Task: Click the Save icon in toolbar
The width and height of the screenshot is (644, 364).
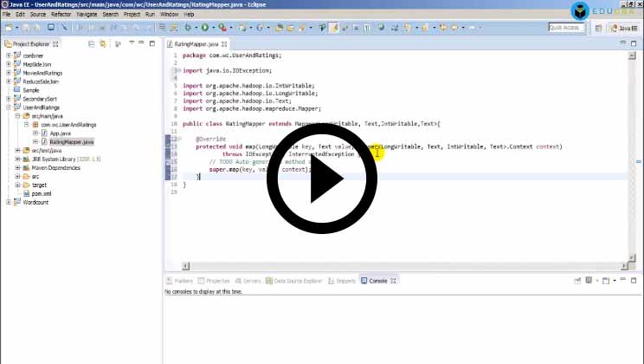Action: pyautogui.click(x=24, y=28)
